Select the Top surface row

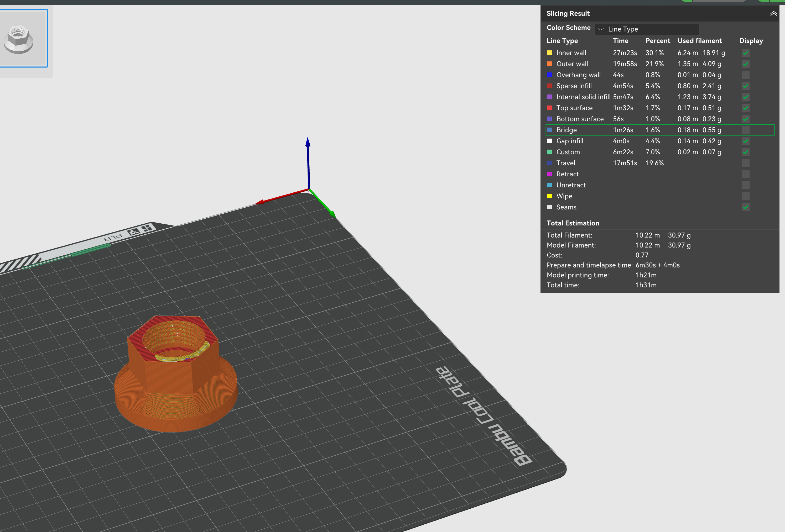point(660,108)
